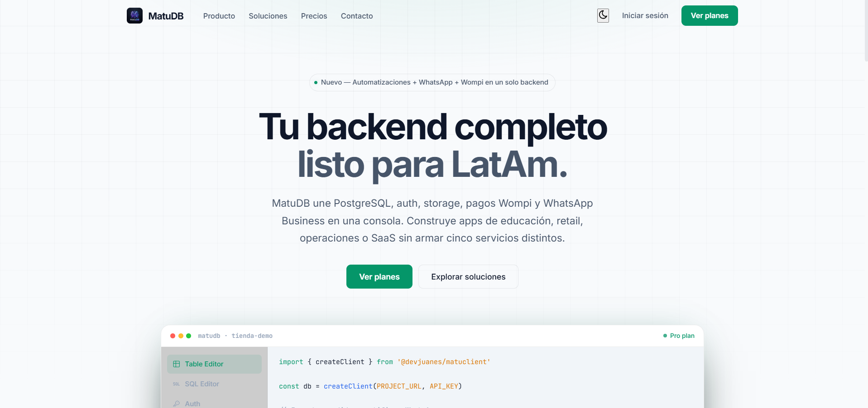Click the createClient(PROJECT_URL, API_KEY) code line

[x=370, y=386]
